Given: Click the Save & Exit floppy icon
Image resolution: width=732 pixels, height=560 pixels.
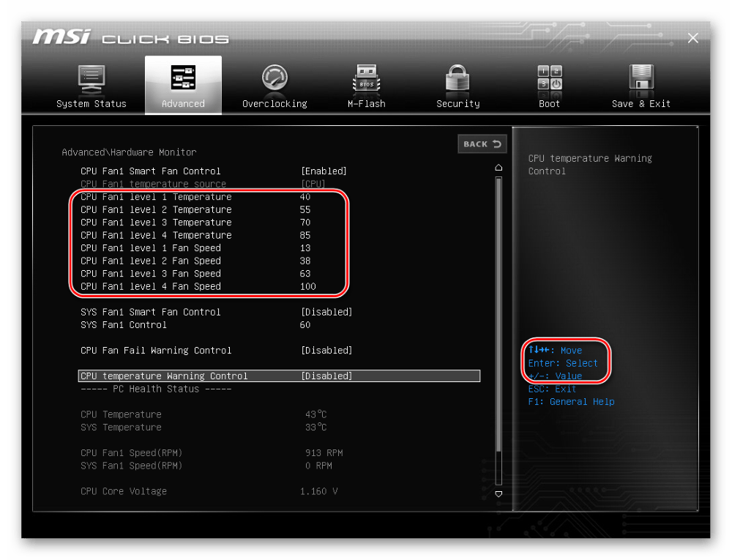Looking at the screenshot, I should tap(641, 78).
